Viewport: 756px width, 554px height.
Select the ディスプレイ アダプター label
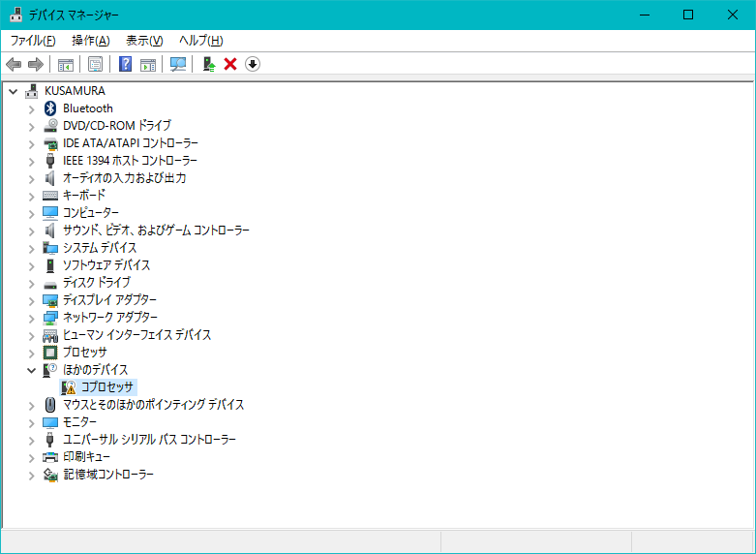coord(110,299)
